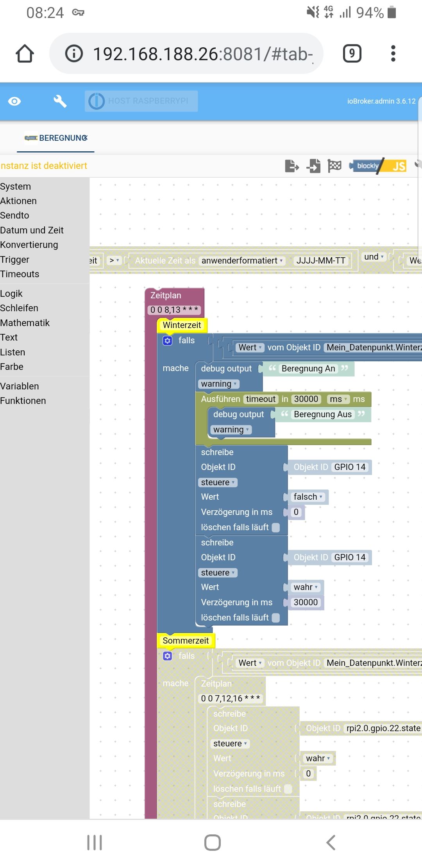The width and height of the screenshot is (422, 868).
Task: Open the Funktionen block category
Action: click(x=23, y=401)
